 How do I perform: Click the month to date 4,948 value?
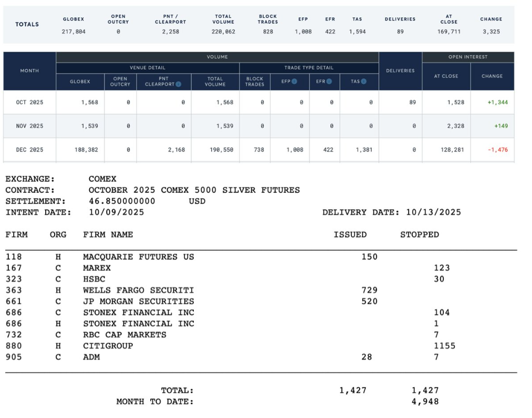point(425,402)
